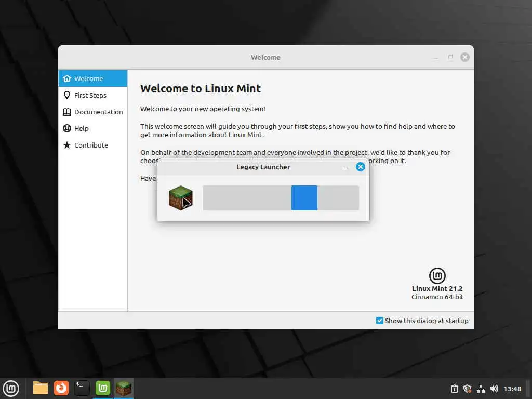532x399 pixels.
Task: Click the security shield tray icon
Action: point(467,389)
